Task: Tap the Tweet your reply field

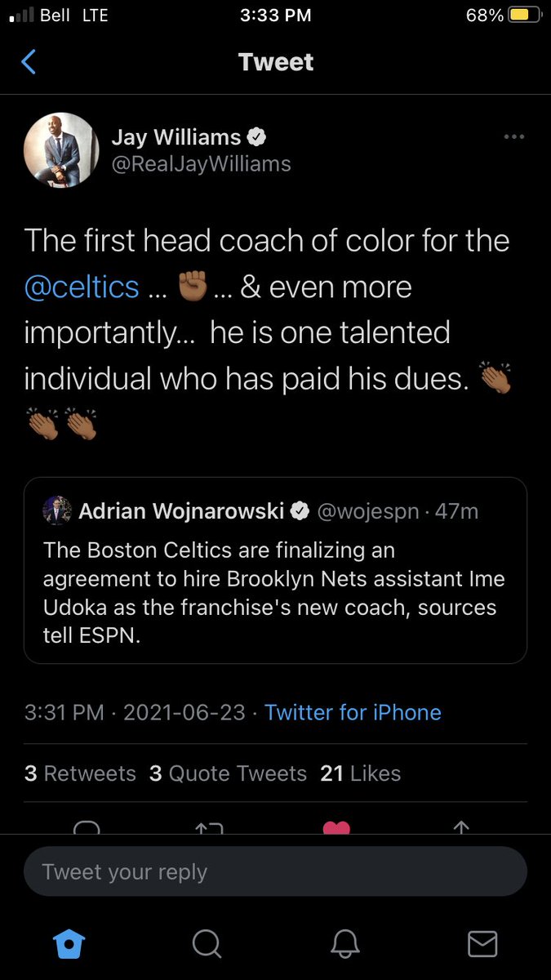Action: (275, 871)
